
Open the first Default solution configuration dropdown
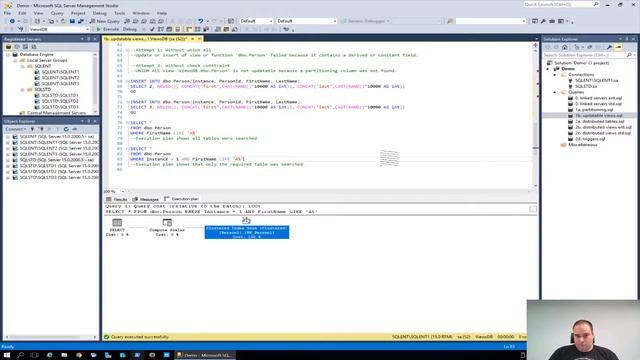click(256, 21)
